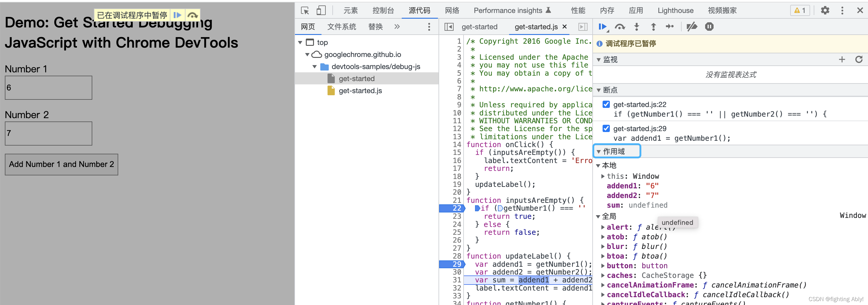Step over next function call in debugger toolbar
This screenshot has width=868, height=305.
(x=620, y=27)
